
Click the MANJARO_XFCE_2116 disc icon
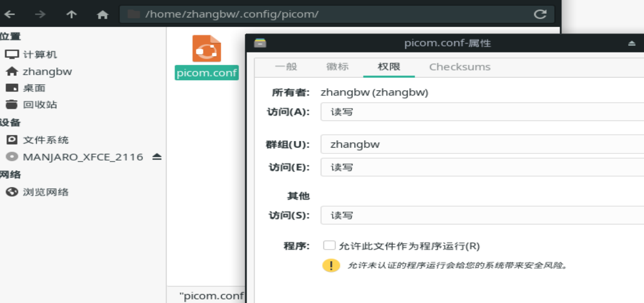(x=12, y=157)
